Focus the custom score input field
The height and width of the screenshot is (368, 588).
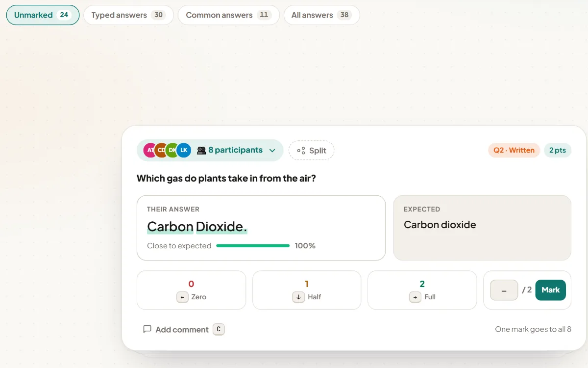[504, 290]
